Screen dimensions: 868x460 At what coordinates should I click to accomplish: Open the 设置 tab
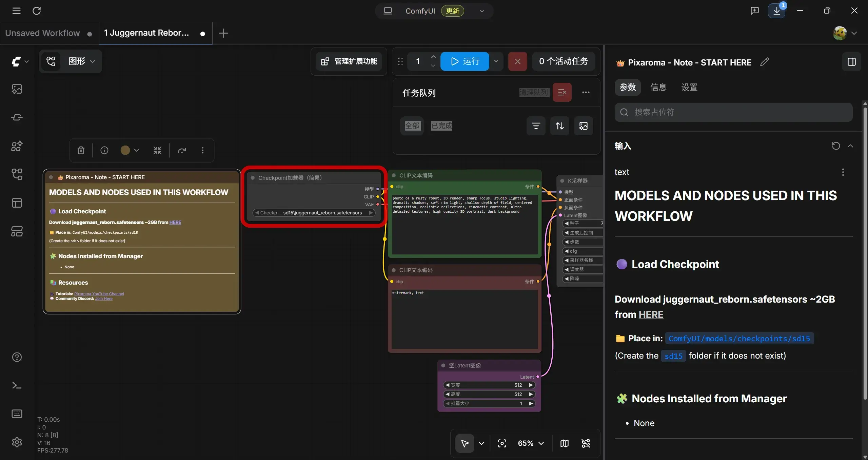689,87
